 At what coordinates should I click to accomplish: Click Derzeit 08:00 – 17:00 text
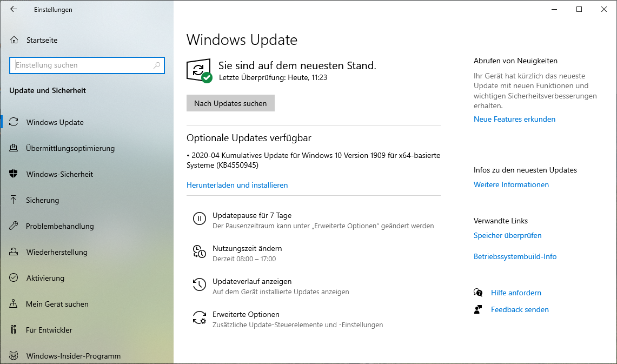(244, 259)
